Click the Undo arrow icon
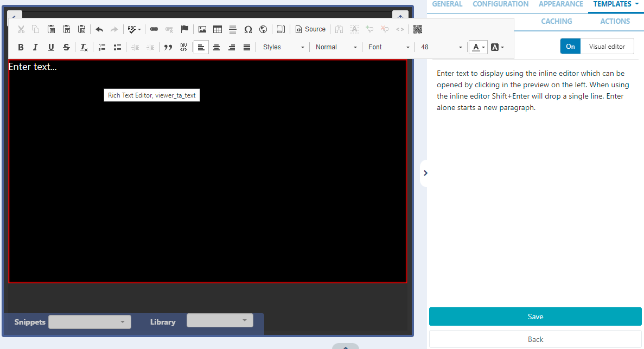 [x=99, y=29]
